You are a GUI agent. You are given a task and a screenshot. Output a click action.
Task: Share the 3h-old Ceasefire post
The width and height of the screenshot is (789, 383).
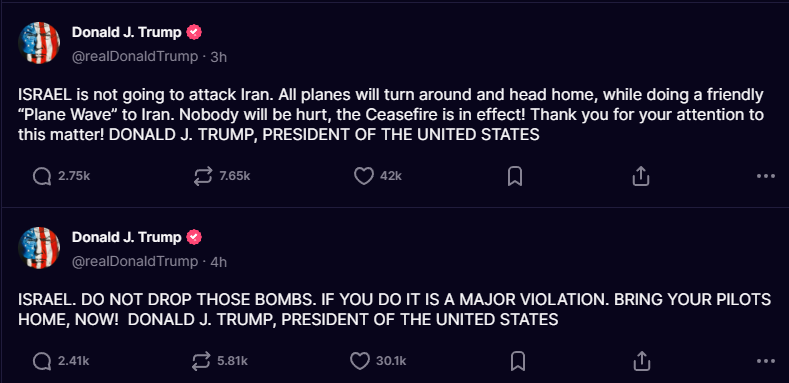click(x=641, y=176)
